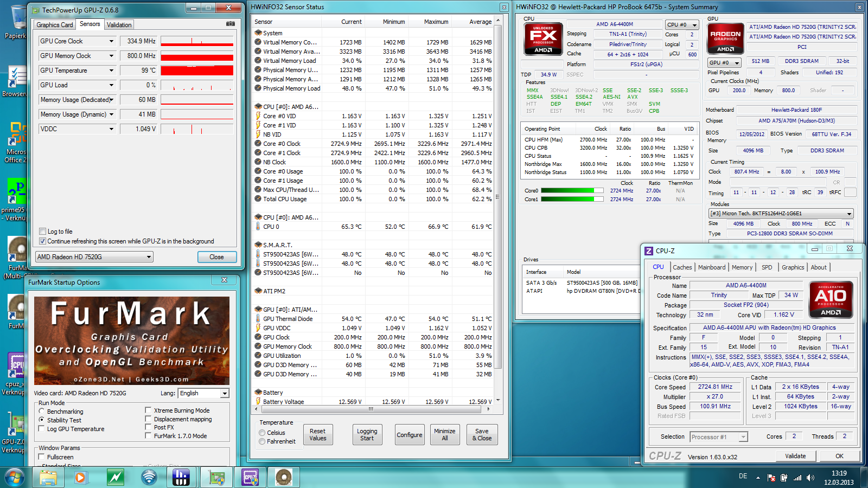Open the Mainboard tab in CPU-Z
Image resolution: width=868 pixels, height=488 pixels.
(x=712, y=267)
